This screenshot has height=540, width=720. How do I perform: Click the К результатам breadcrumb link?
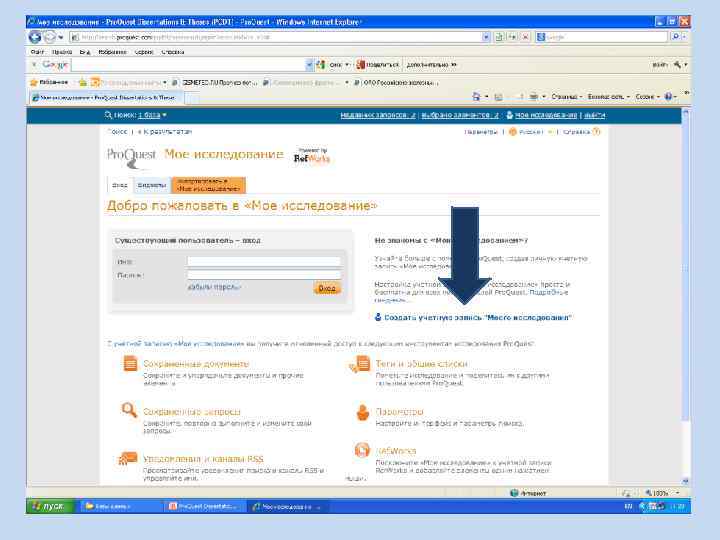(167, 132)
